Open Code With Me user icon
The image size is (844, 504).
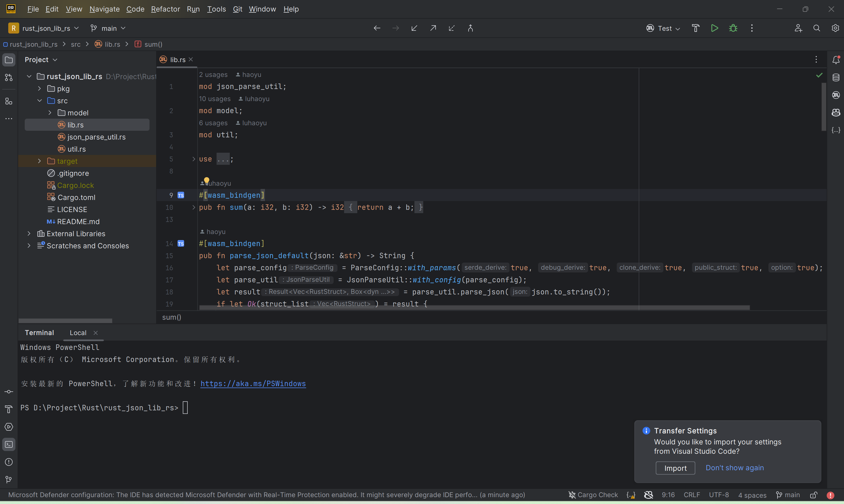(x=798, y=28)
